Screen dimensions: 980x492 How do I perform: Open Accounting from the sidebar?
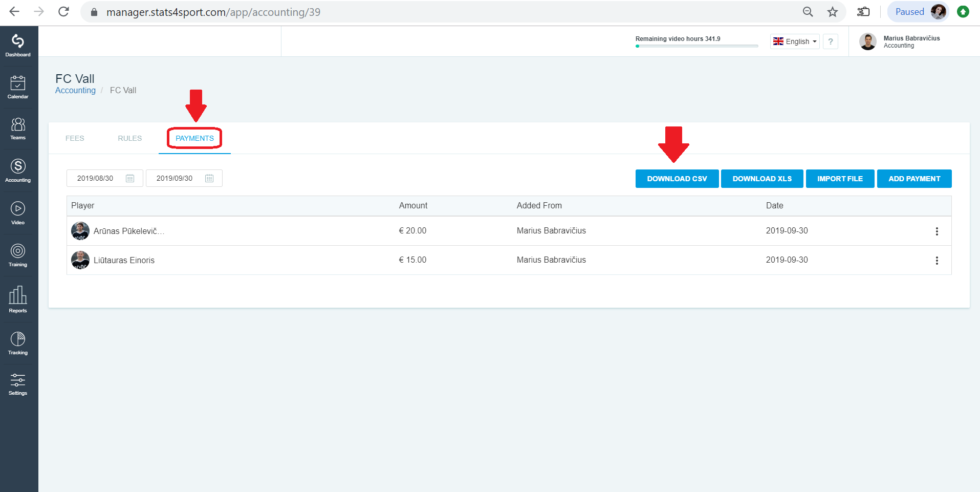[x=18, y=170]
